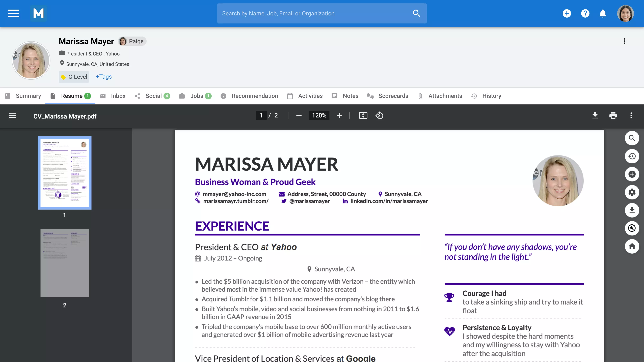This screenshot has width=644, height=362.
Task: Click the magnifier search floating button
Action: point(632,138)
